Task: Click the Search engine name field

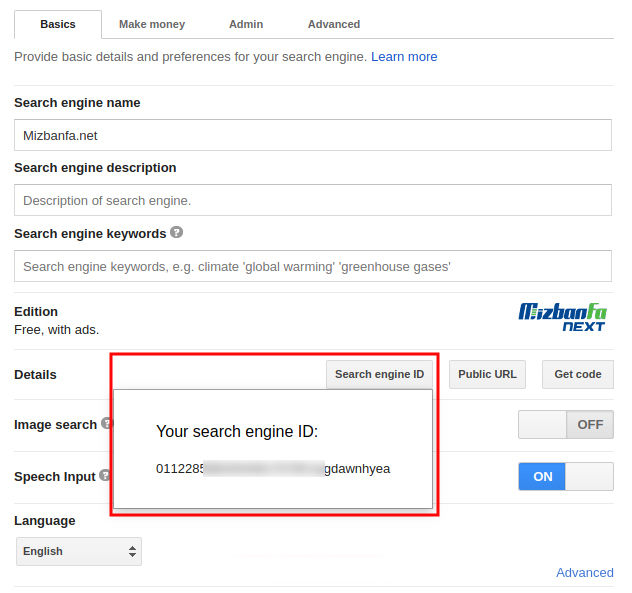Action: point(312,135)
